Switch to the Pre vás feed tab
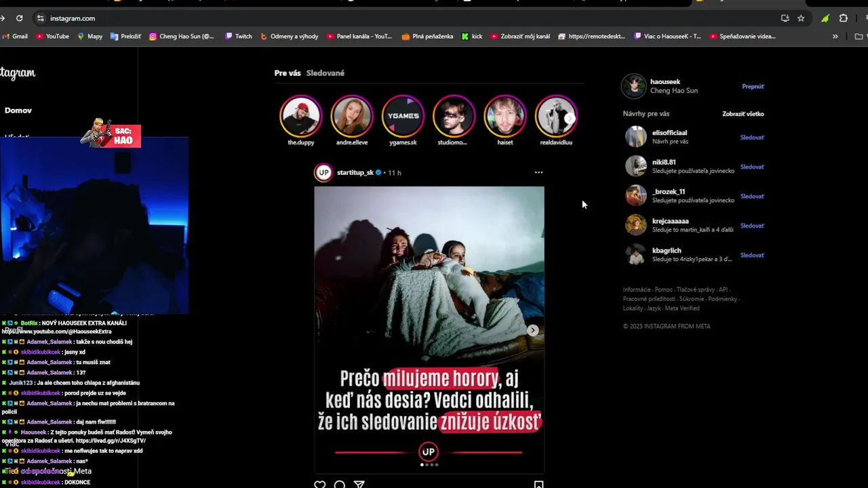 point(288,73)
